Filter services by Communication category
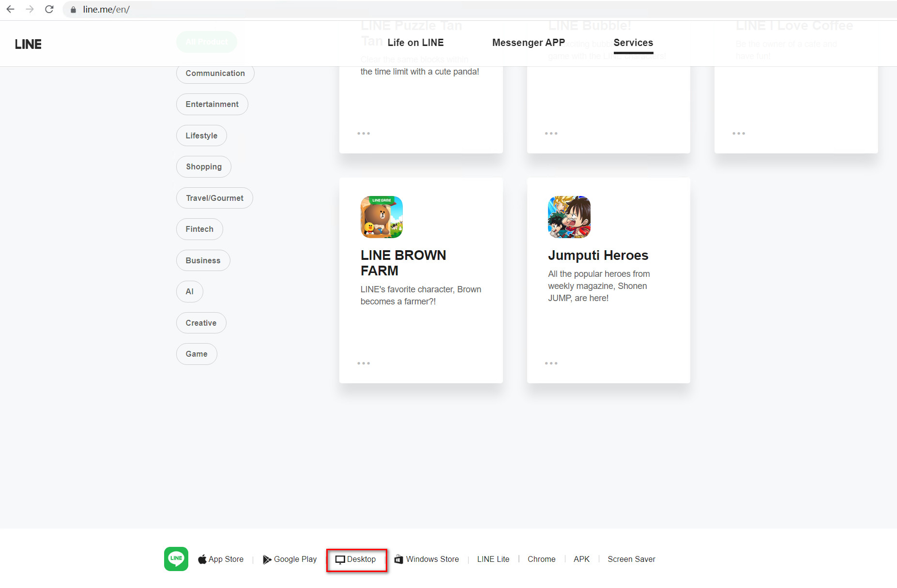 pos(215,73)
